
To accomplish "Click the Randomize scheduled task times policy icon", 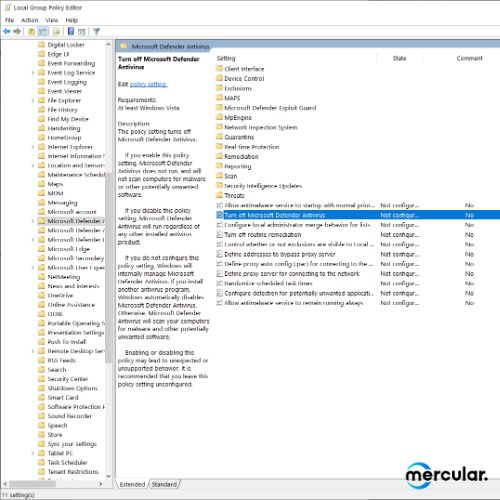I will point(219,283).
